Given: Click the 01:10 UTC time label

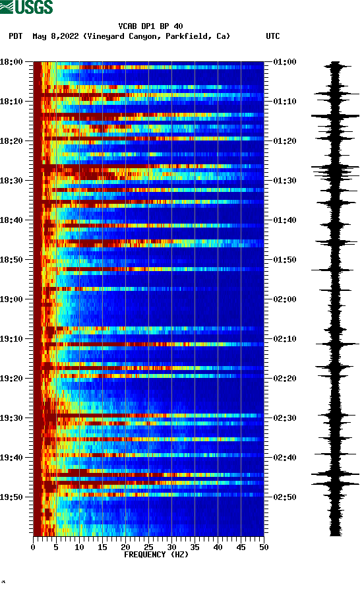Looking at the screenshot, I should (x=285, y=102).
